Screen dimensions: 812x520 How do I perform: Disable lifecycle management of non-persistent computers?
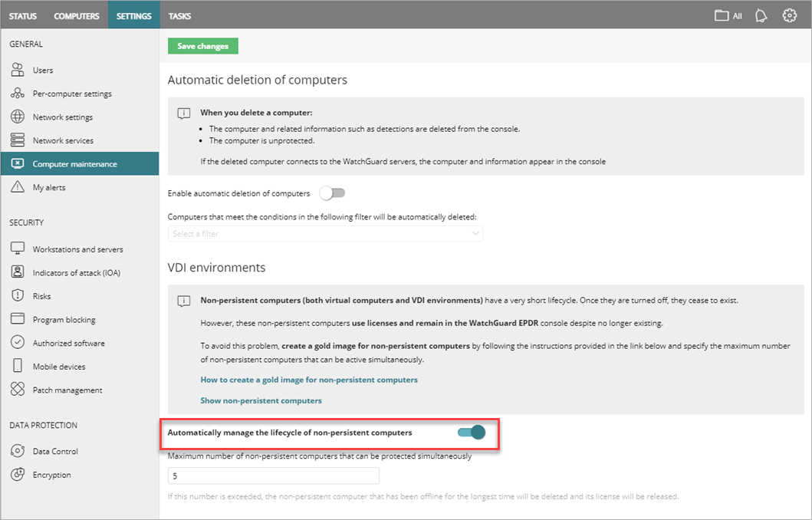[x=470, y=432]
